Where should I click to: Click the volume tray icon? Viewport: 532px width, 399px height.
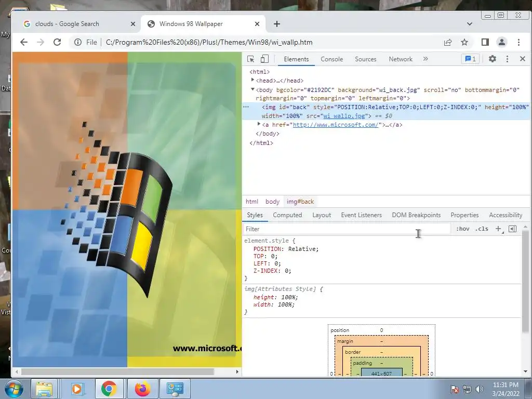480,389
